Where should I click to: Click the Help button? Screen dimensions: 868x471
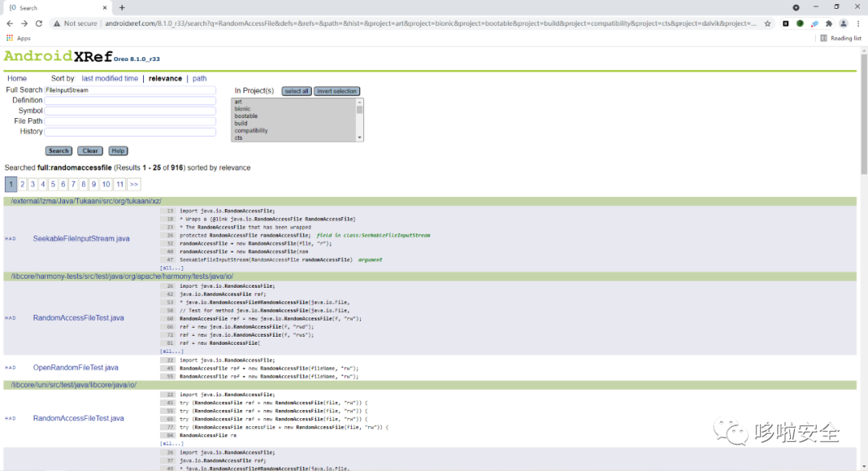point(118,150)
